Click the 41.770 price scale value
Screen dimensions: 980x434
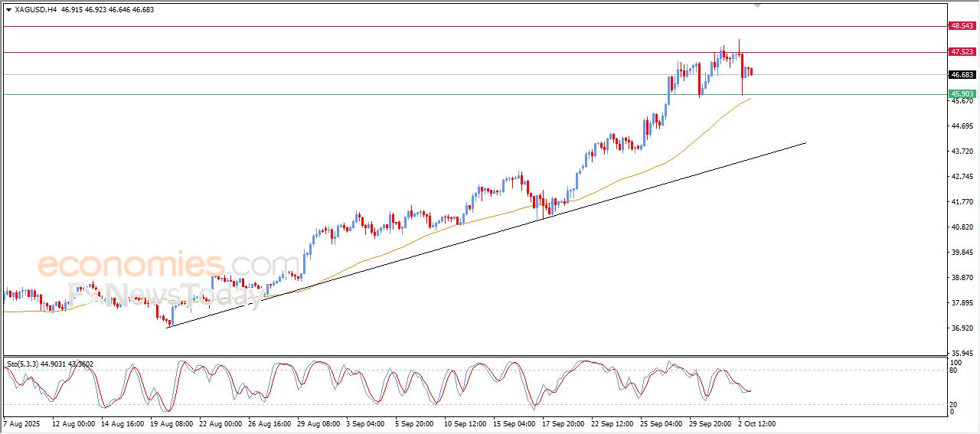(962, 202)
